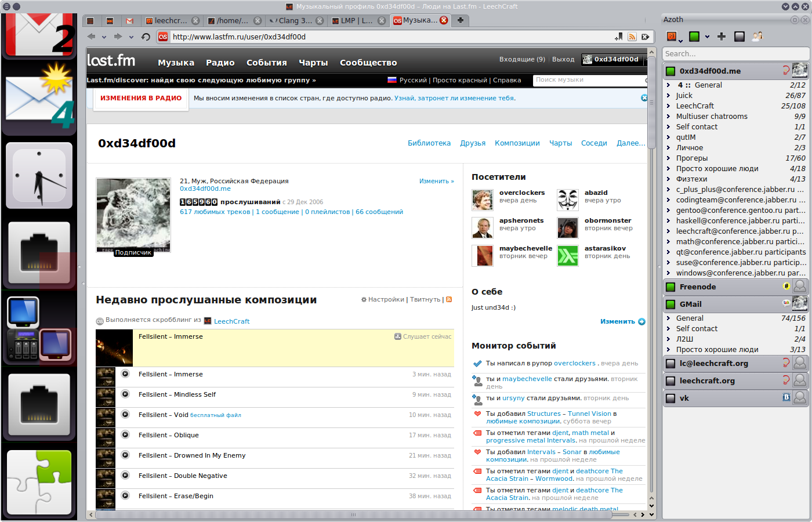Expand the Прогеры contact group
The image size is (812, 522).
(668, 158)
